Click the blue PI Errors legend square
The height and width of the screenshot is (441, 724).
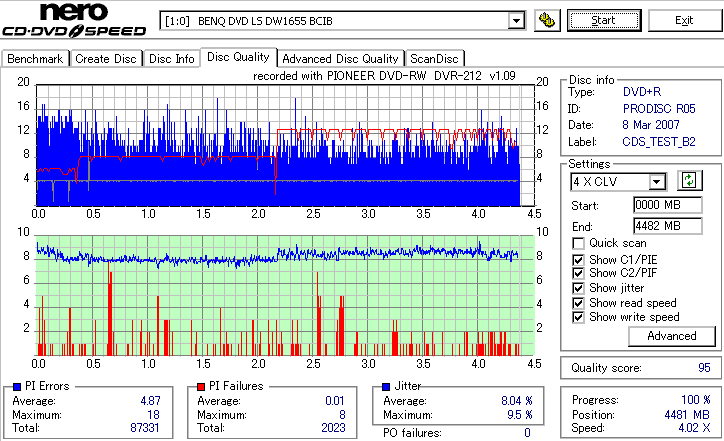tap(17, 387)
